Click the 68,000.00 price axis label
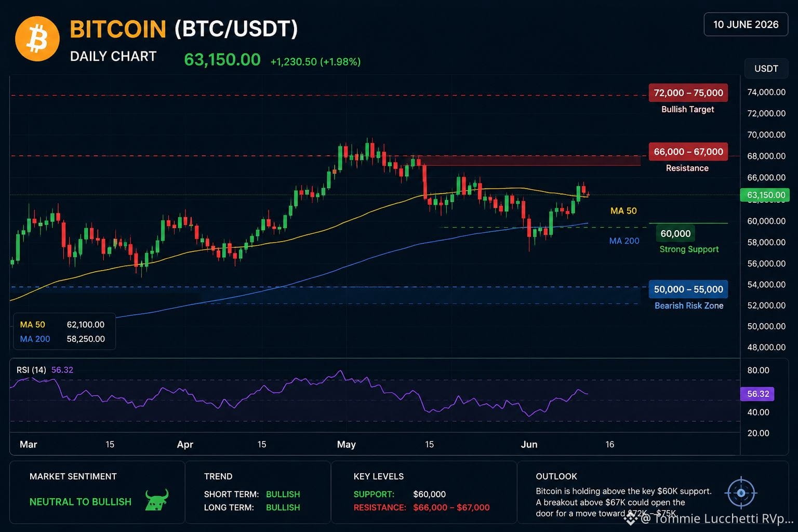Screen dimensions: 798x532 click(x=766, y=156)
